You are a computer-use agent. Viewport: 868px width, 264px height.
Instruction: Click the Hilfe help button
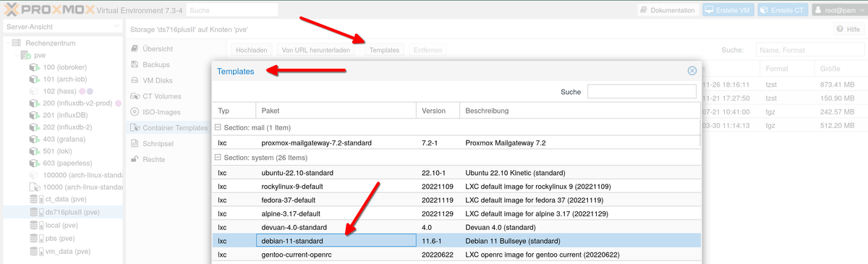click(x=849, y=29)
